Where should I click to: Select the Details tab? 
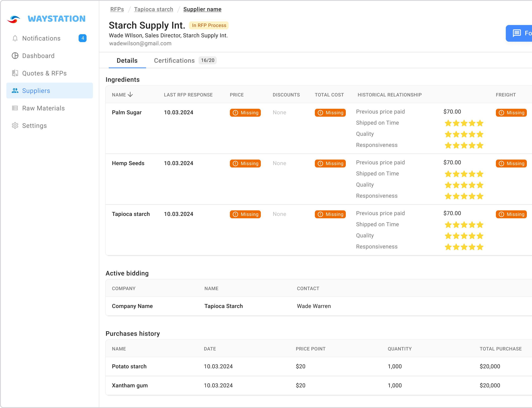tap(127, 61)
